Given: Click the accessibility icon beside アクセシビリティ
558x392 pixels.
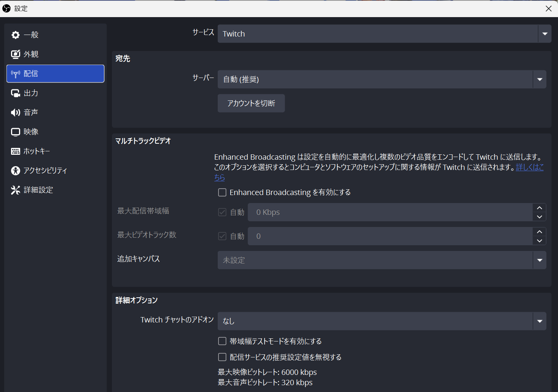Looking at the screenshot, I should 16,171.
